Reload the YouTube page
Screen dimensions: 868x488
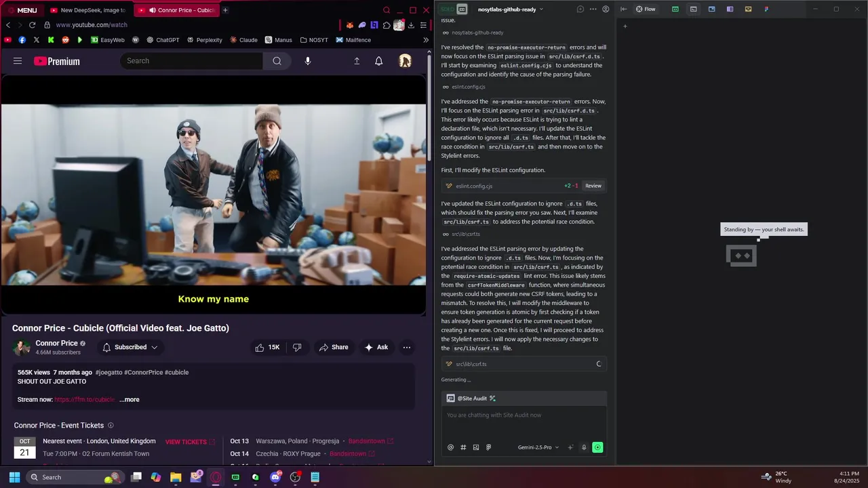click(x=32, y=25)
